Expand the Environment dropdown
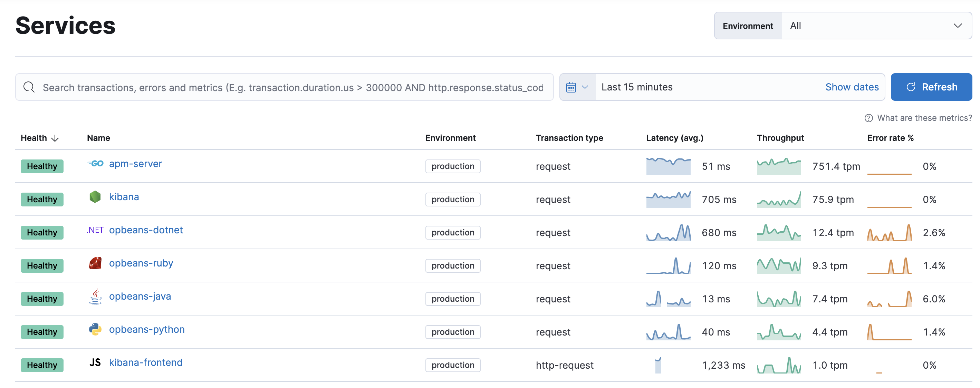This screenshot has height=388, width=980. pos(875,25)
